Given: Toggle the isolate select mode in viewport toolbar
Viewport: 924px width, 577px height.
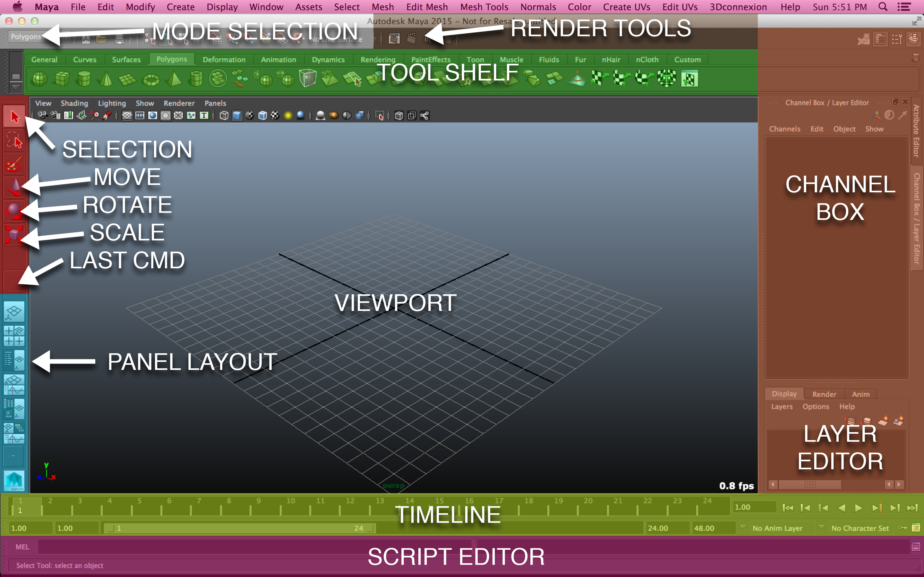Looking at the screenshot, I should pos(379,115).
